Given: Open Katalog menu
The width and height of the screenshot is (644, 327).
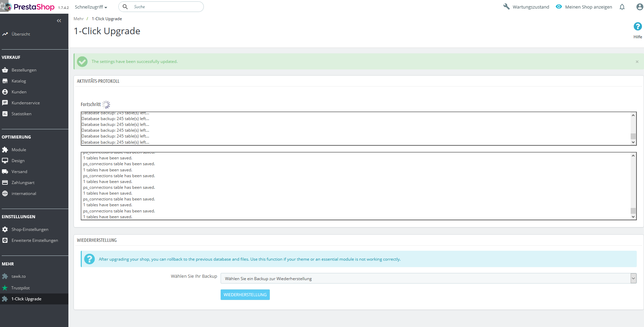Looking at the screenshot, I should [x=19, y=81].
